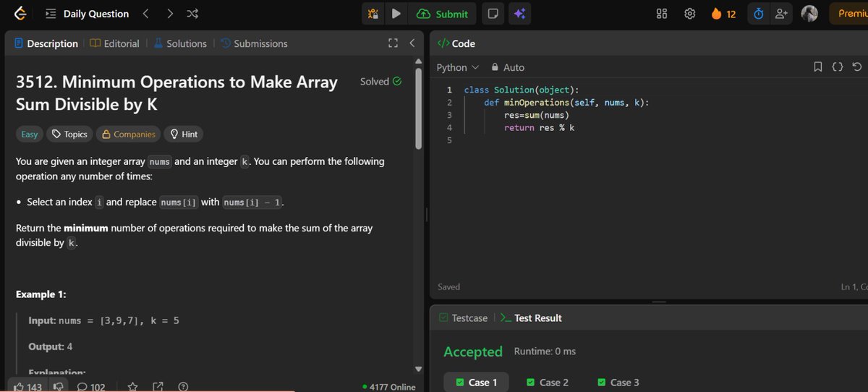Submit the solution
The image size is (868, 392).
tap(442, 14)
